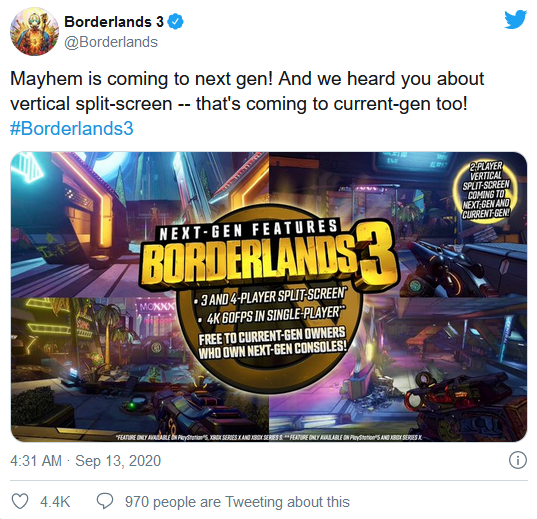Click the 4:31 AM Sep 13, 2020 timestamp
The image size is (537, 519).
pyautogui.click(x=85, y=461)
